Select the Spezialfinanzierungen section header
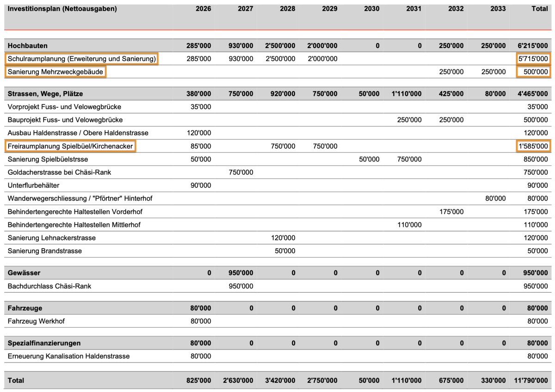 pos(44,343)
